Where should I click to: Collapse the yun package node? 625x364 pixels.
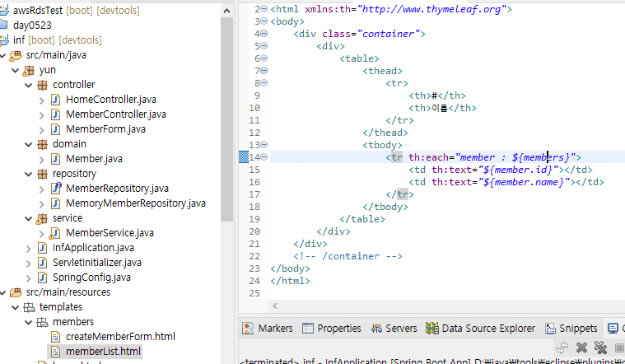[15, 70]
